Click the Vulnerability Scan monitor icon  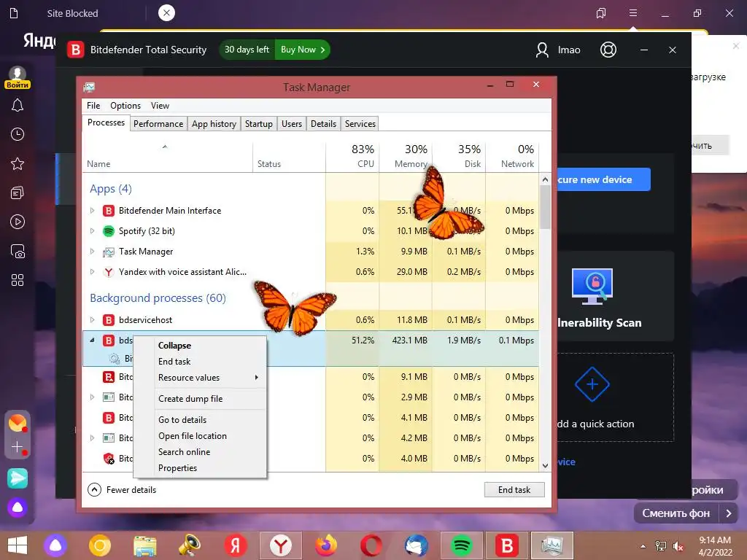point(592,286)
